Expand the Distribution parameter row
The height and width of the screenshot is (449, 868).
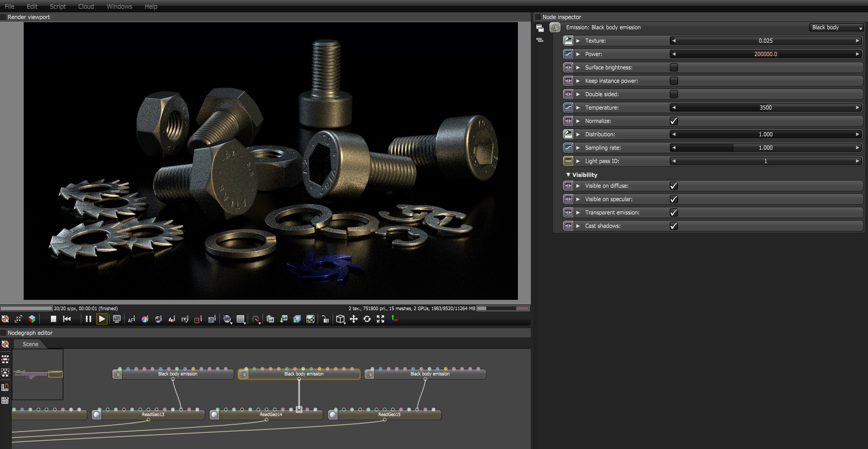(x=578, y=134)
